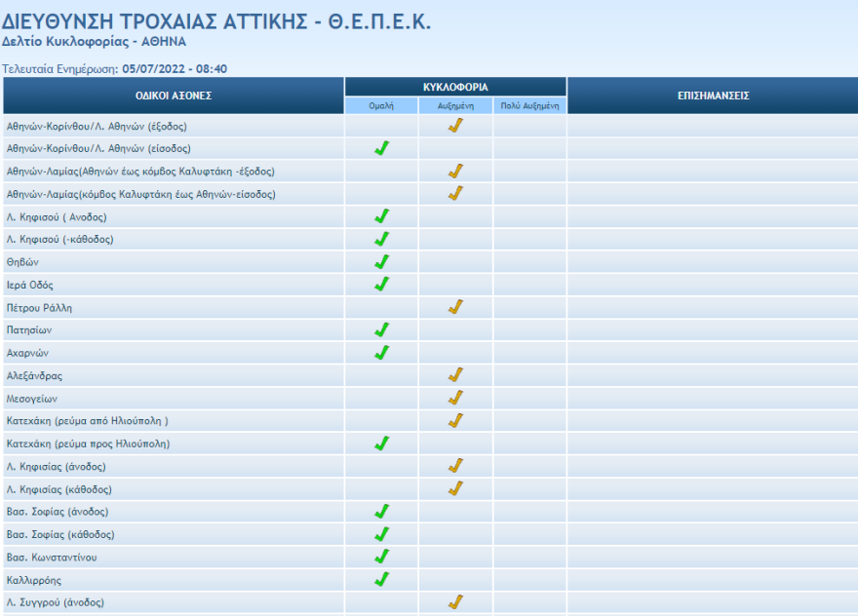Click the ΟΔΙΚΟΙ ΑΞΟΝΕΣ column header
This screenshot has width=858, height=616.
pos(174,96)
